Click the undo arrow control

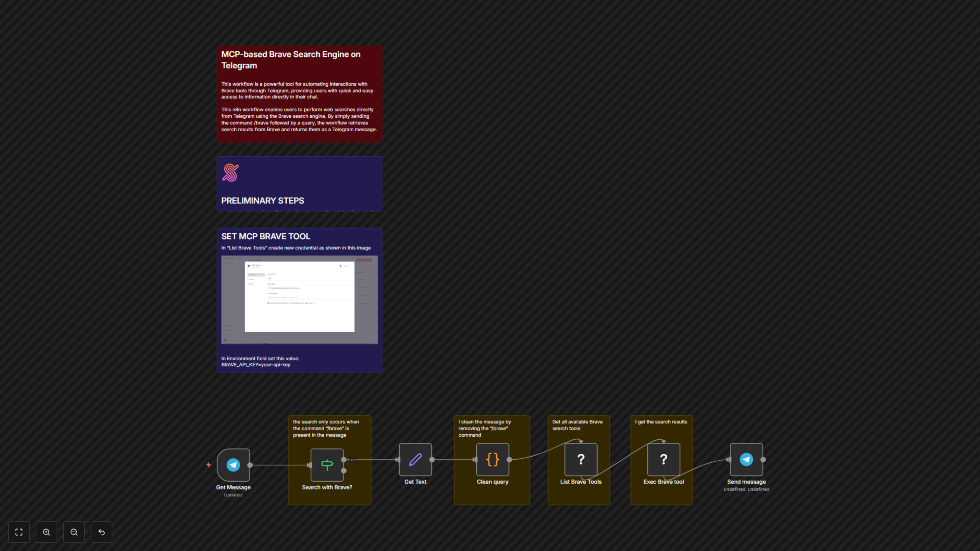[101, 532]
